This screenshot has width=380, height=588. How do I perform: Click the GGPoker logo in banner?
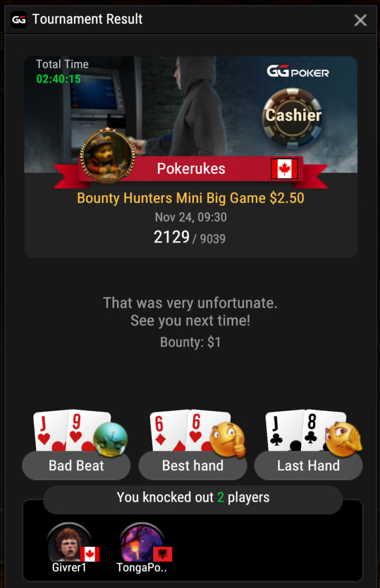point(298,71)
